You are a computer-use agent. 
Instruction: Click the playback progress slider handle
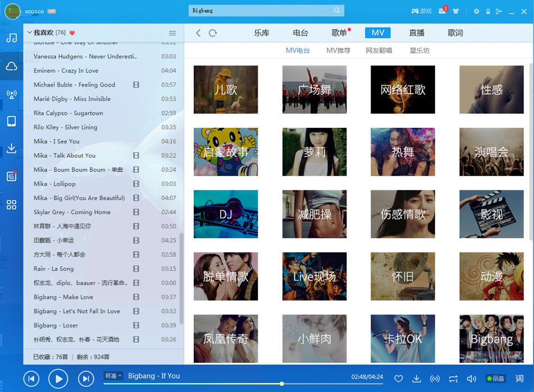pos(282,384)
